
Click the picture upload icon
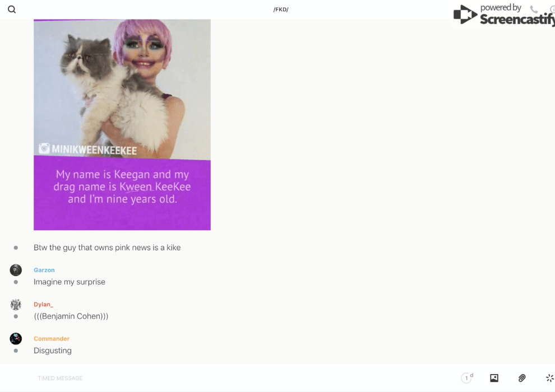click(x=494, y=378)
